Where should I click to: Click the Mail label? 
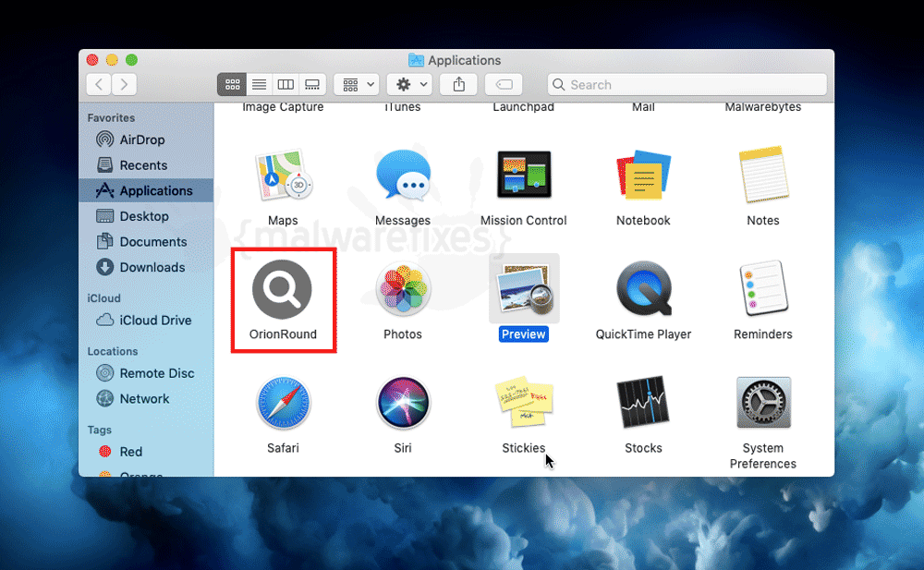click(x=643, y=107)
